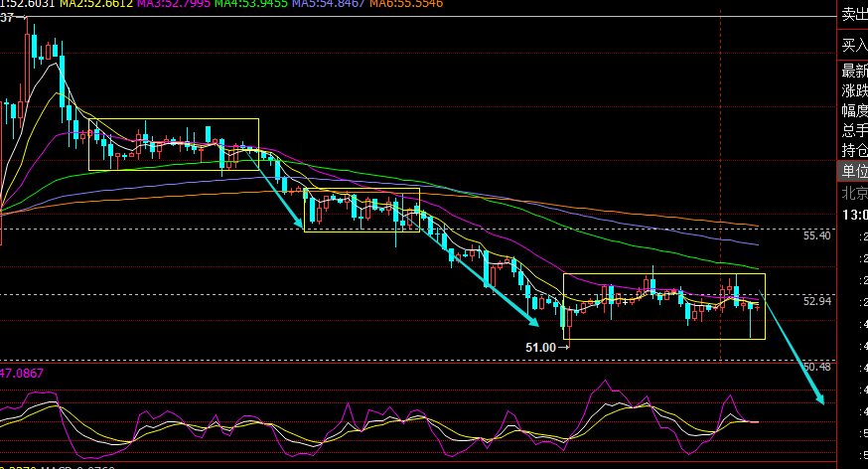
Task: Click the 47.0867 oscillator value
Action: click(x=22, y=374)
